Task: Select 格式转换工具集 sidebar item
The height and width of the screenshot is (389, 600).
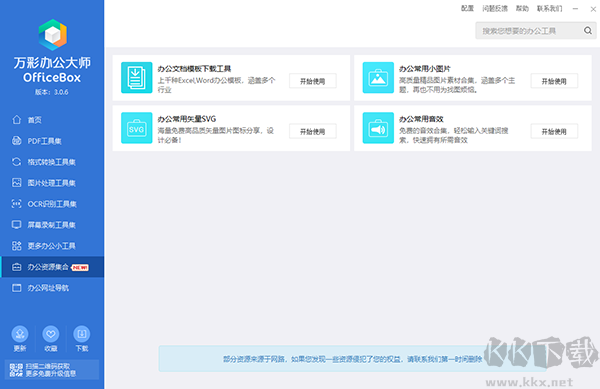Action: tap(52, 162)
